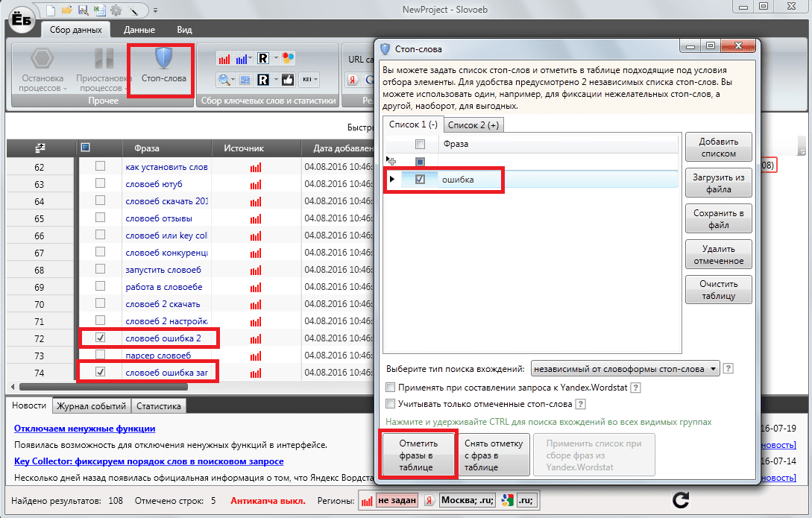Click the new stop-word entry row with plus marker
The width and height of the screenshot is (812, 518).
click(x=532, y=162)
